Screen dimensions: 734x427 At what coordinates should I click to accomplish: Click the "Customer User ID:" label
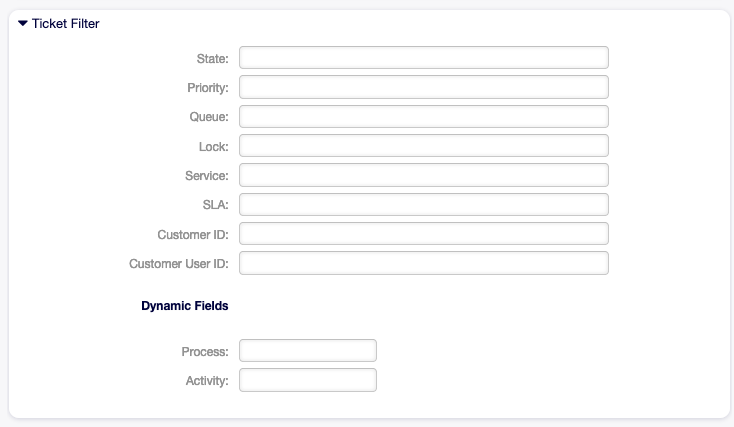pyautogui.click(x=179, y=264)
